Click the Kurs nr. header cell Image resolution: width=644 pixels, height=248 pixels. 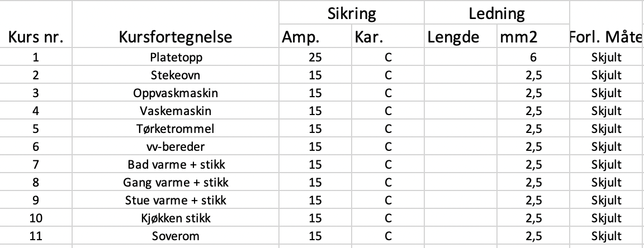tap(36, 37)
